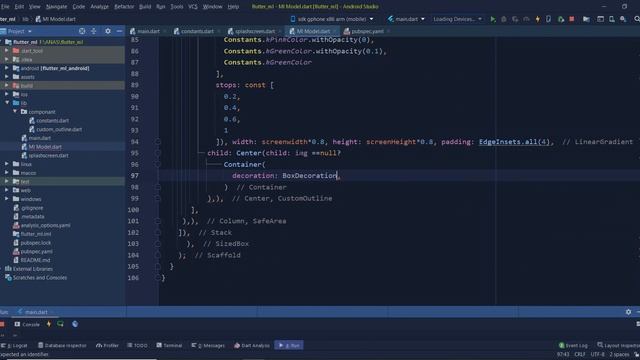
Task: Open Logcat tool window
Action: (14, 345)
